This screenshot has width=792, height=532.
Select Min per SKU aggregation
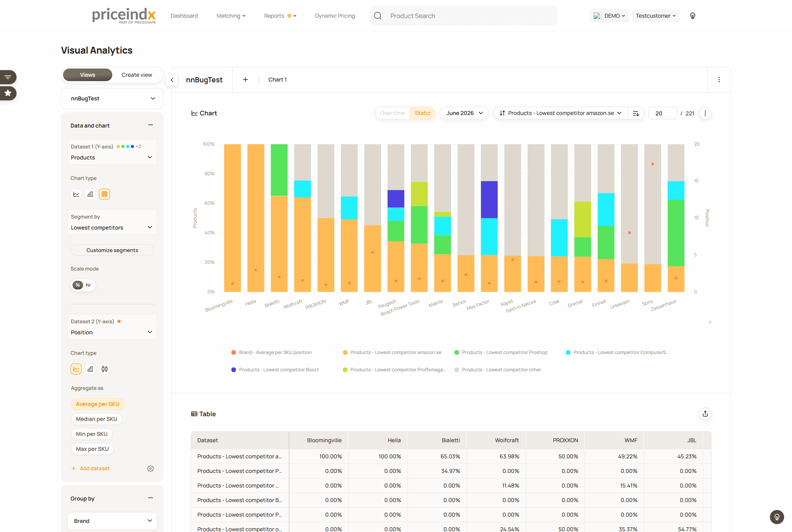[92, 434]
